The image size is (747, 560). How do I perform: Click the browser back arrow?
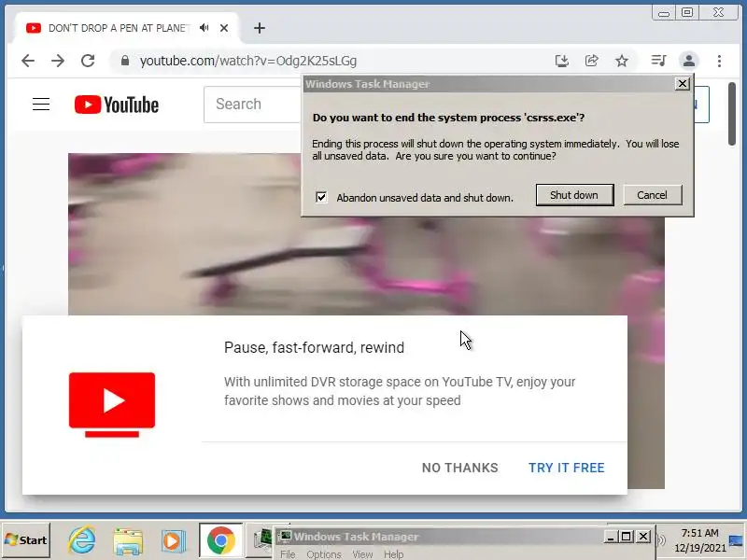click(x=28, y=61)
